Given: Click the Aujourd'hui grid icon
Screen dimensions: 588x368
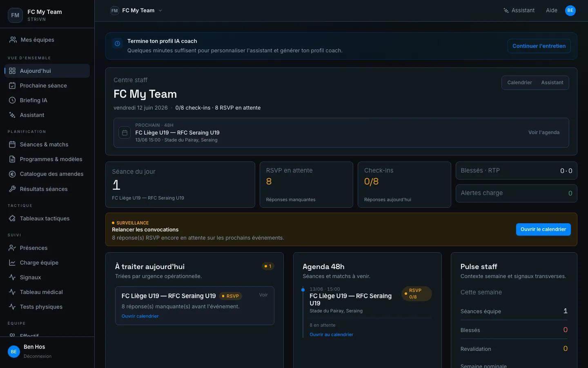Looking at the screenshot, I should (12, 71).
